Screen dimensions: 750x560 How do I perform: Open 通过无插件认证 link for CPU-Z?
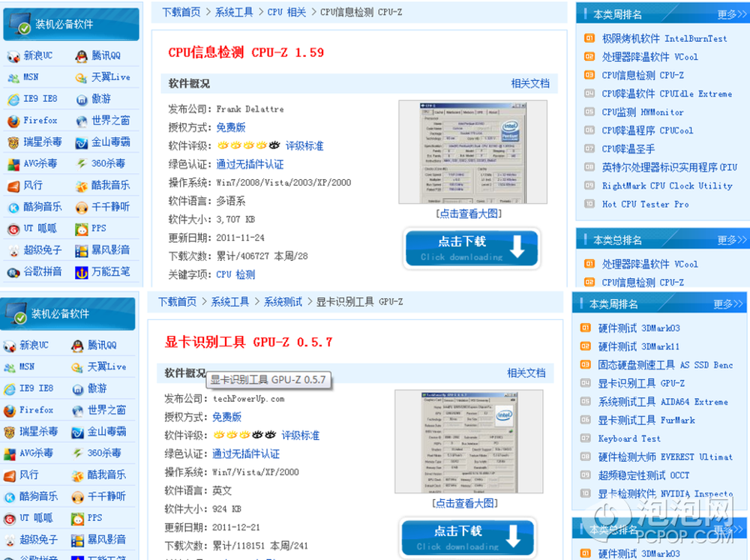tap(250, 164)
